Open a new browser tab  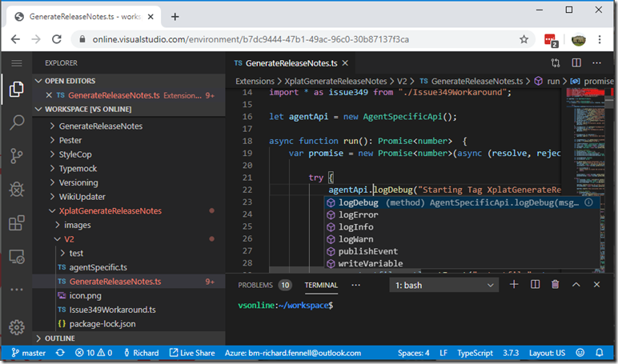tap(175, 17)
